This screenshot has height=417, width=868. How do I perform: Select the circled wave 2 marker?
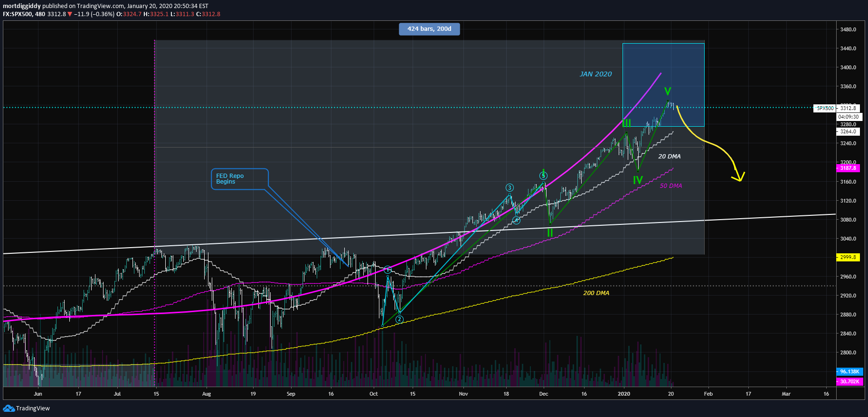pyautogui.click(x=399, y=319)
